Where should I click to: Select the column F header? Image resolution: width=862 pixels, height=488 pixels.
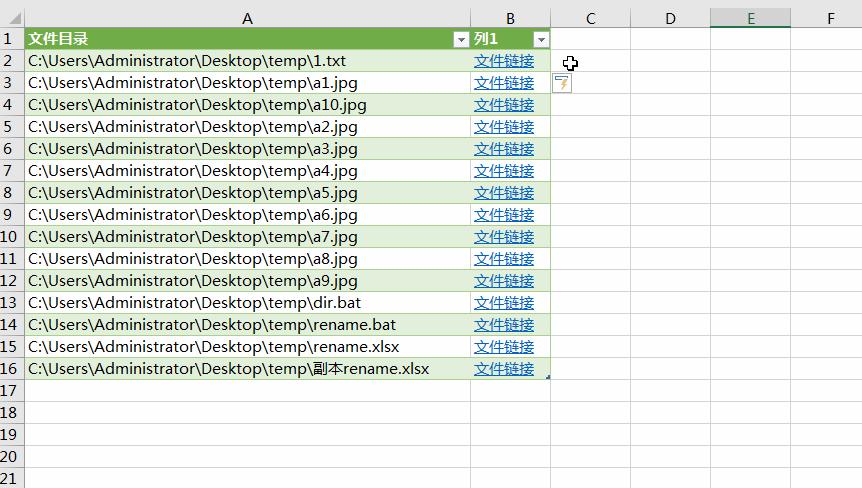[830, 18]
